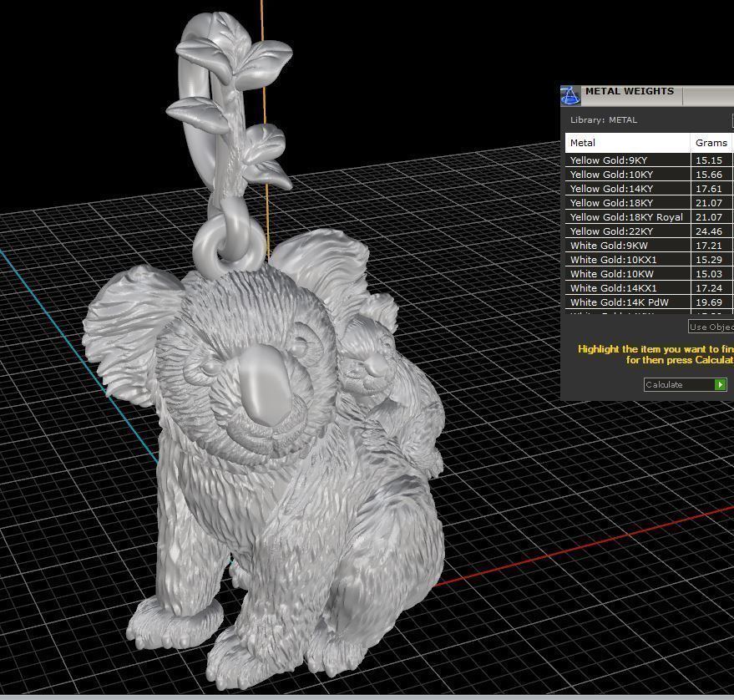Image resolution: width=734 pixels, height=700 pixels.
Task: Select the Yellow Gold:9KY row
Action: (650, 160)
